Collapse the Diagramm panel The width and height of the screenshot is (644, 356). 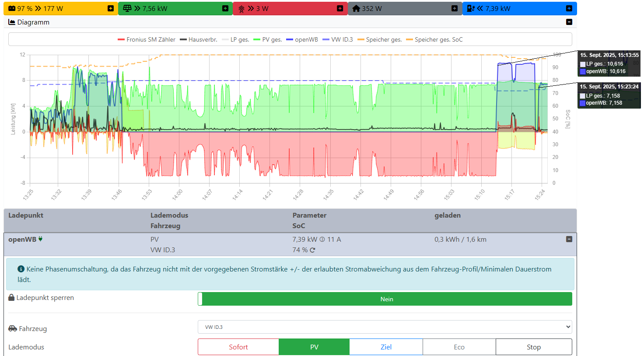569,22
